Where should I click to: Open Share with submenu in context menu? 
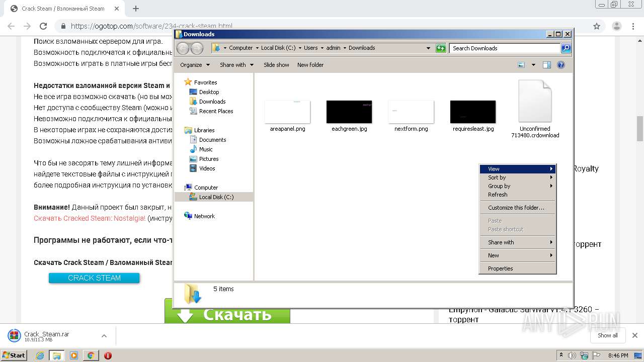point(517,242)
